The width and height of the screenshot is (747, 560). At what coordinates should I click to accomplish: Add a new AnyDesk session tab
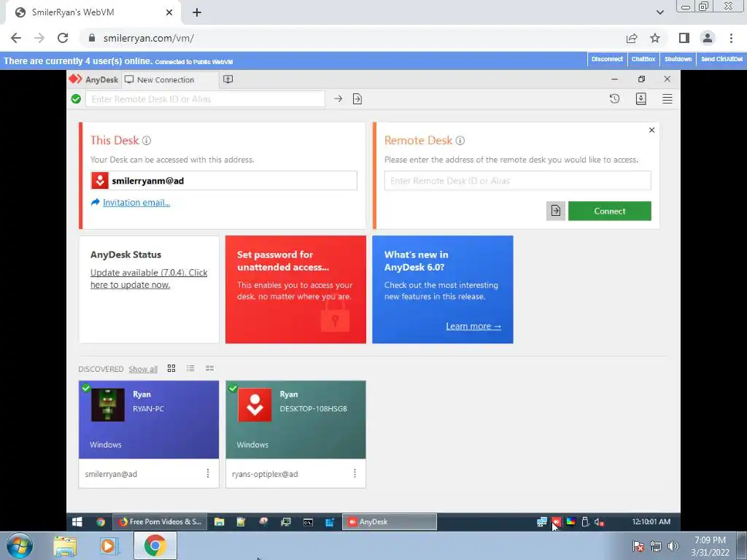228,79
